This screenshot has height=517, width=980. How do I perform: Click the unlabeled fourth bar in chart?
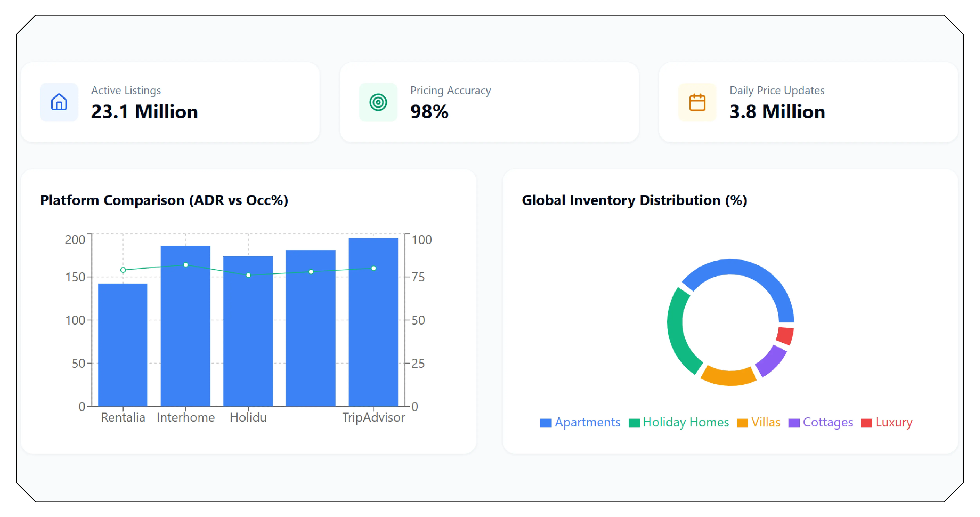(310, 328)
